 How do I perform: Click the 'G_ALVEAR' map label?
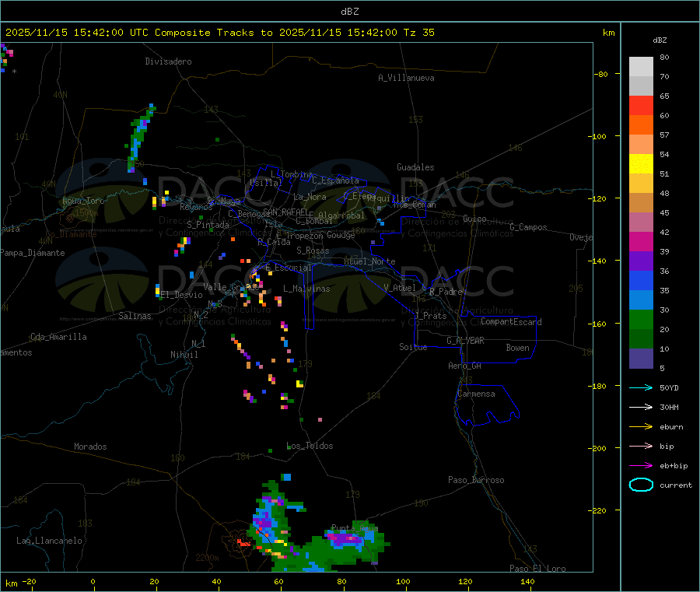pyautogui.click(x=465, y=341)
